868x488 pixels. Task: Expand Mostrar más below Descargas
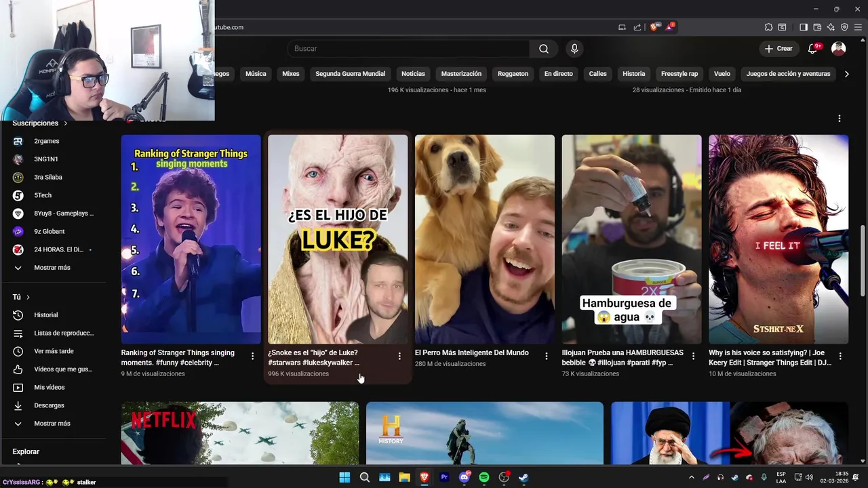(53, 424)
